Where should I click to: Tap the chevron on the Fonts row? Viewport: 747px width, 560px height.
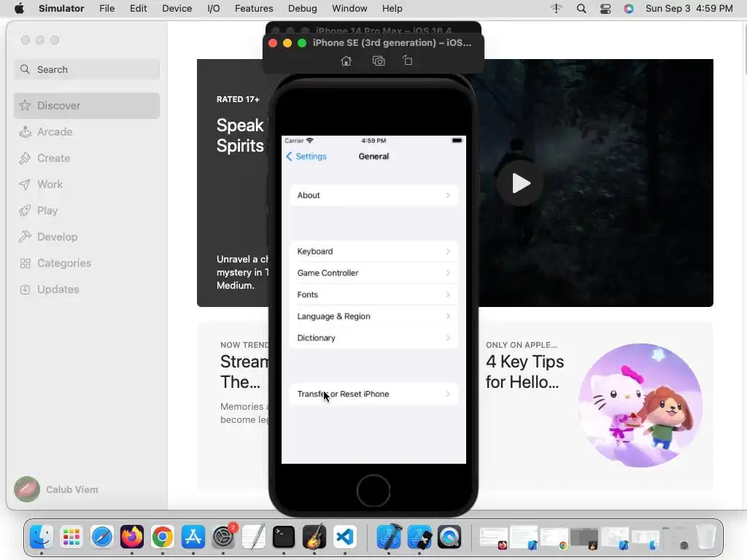(x=448, y=295)
